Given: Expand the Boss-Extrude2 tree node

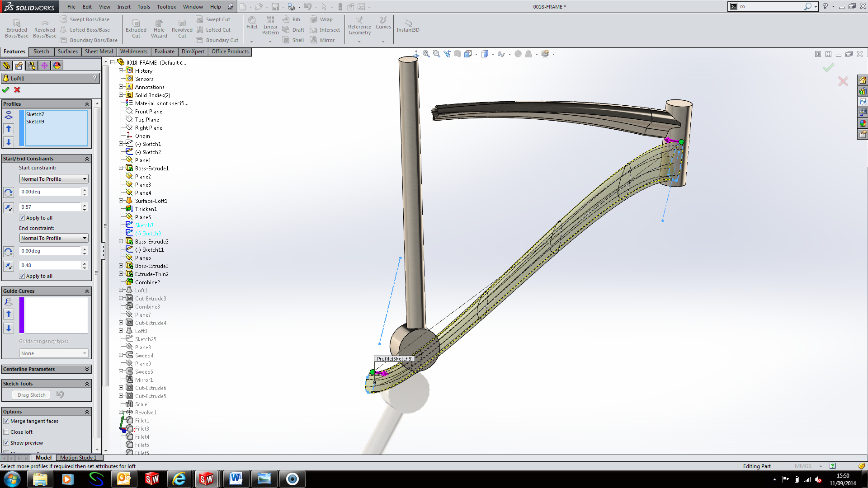Looking at the screenshot, I should [x=121, y=241].
